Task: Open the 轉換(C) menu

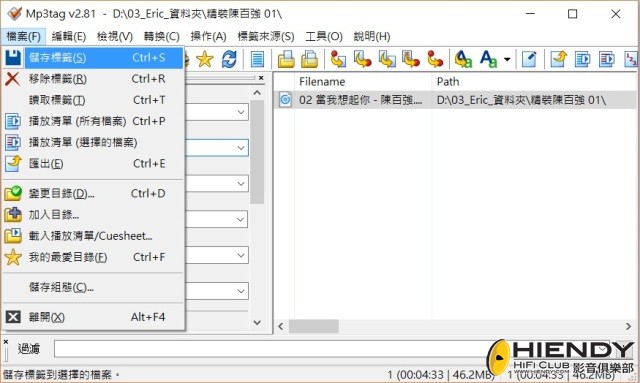Action: click(162, 36)
